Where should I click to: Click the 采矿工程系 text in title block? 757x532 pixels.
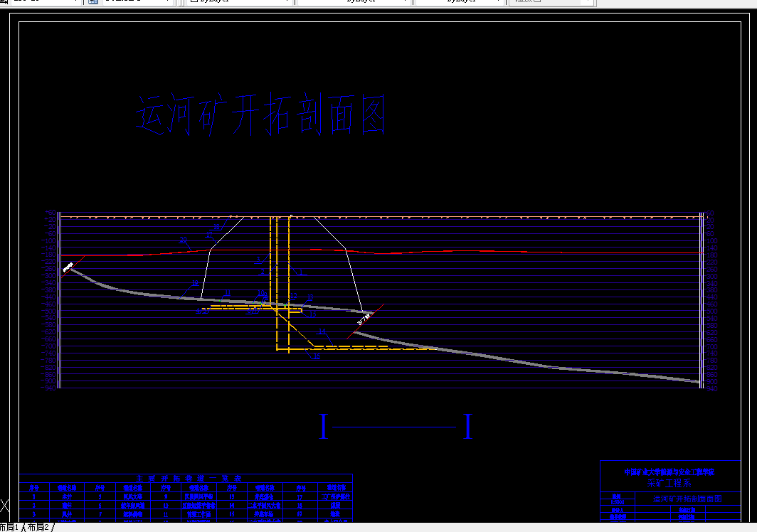(669, 483)
